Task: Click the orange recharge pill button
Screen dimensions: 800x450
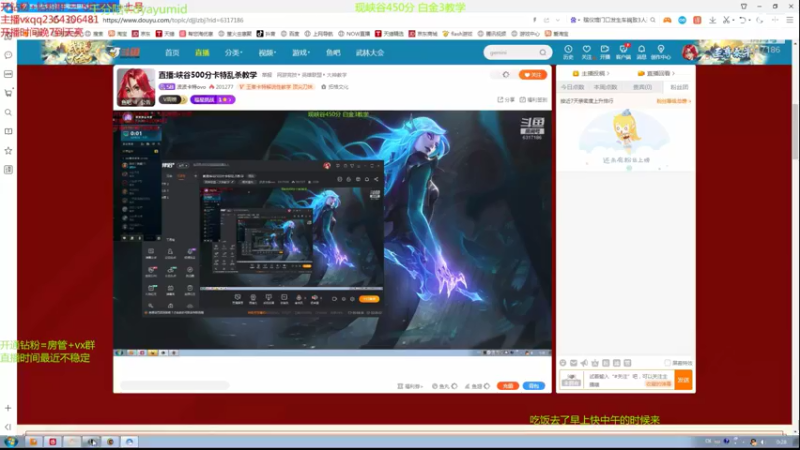Action: [507, 386]
